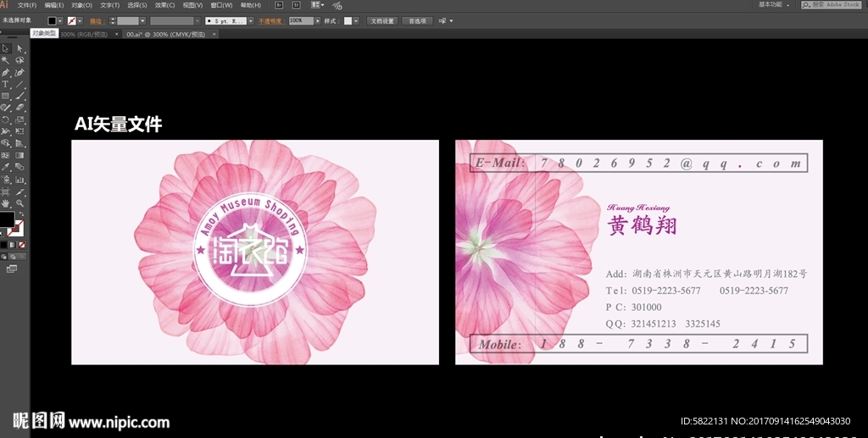Select the Paintbrush tool
868x438 pixels.
(x=19, y=97)
